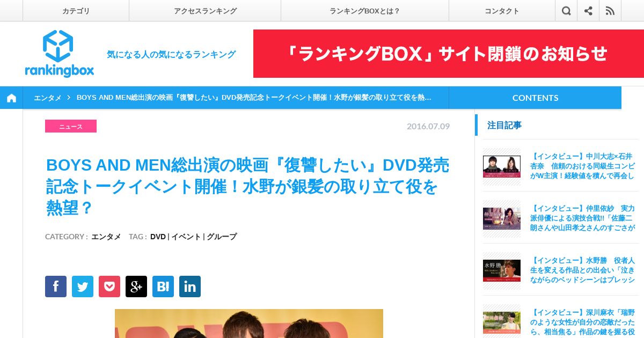Open the article headline link

click(247, 187)
